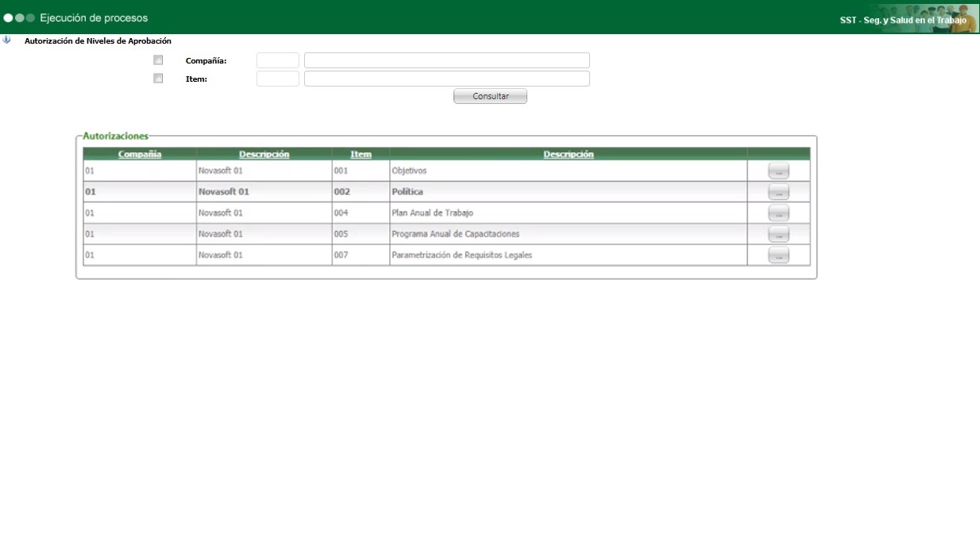Open details button for Parametrización de Requisitos Legales
Screen dimensions: 980x554
point(778,255)
